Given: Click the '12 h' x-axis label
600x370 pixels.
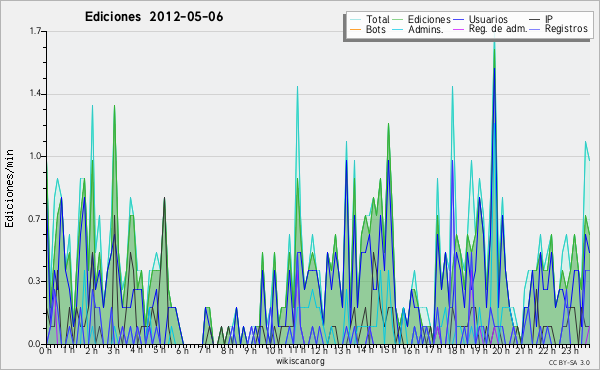Looking at the screenshot, I should pos(318,350).
